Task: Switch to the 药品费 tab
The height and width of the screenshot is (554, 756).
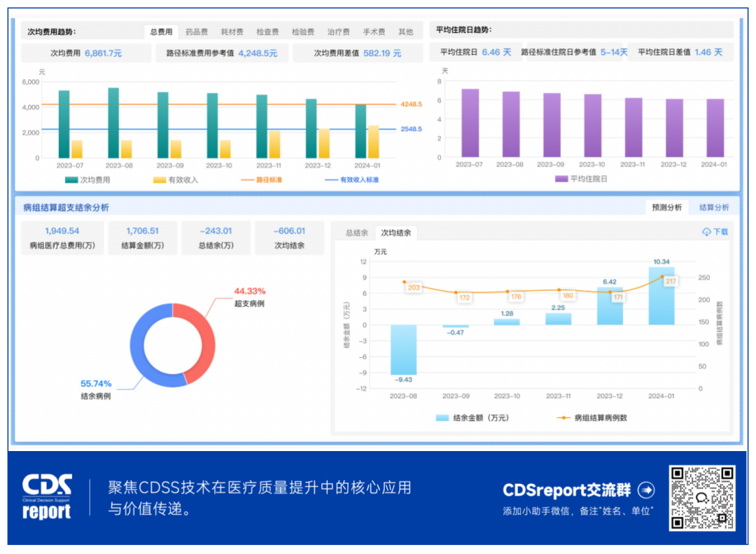Action: [197, 32]
